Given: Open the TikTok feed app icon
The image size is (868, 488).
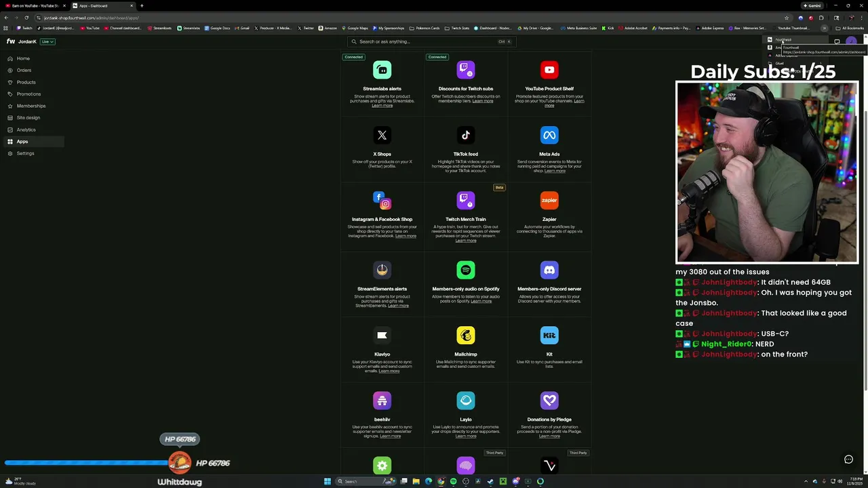Looking at the screenshot, I should pyautogui.click(x=466, y=135).
